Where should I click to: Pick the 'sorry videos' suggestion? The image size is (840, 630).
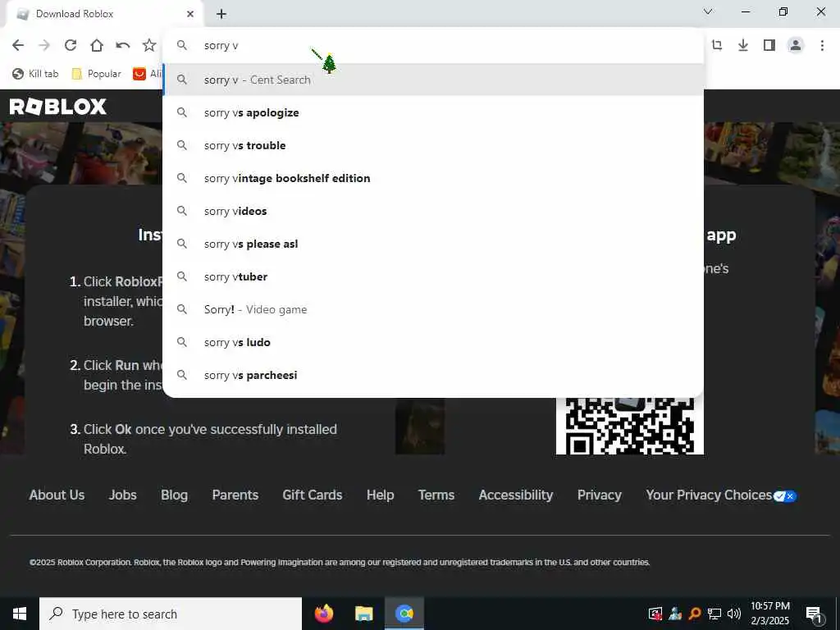[433, 211]
